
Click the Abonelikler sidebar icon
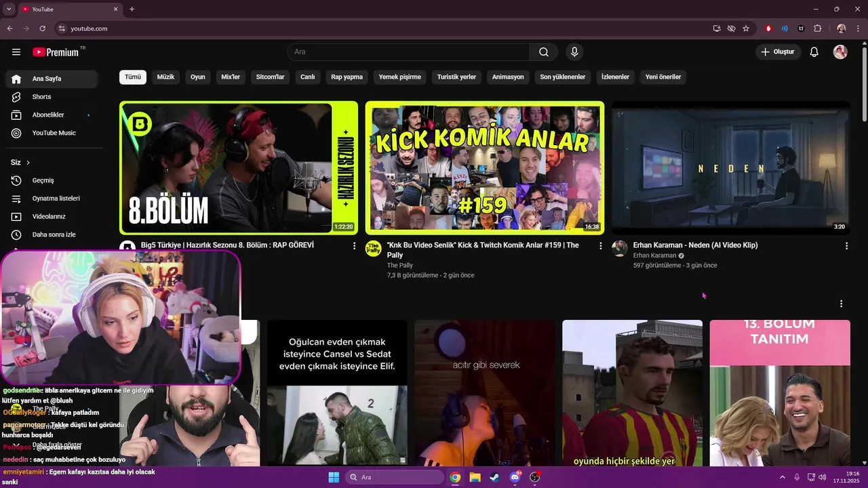(x=16, y=115)
